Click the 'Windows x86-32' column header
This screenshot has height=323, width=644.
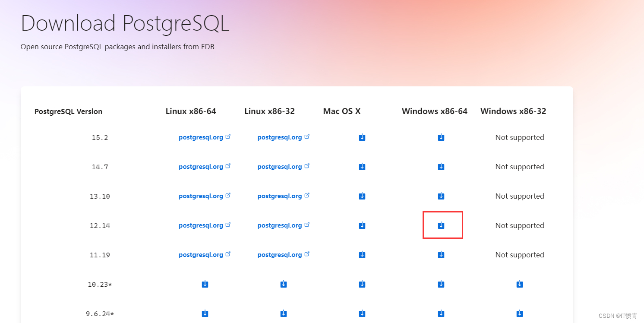[x=513, y=111]
